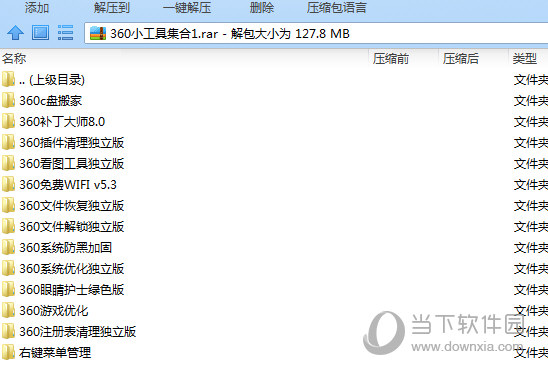Viewport: 548px width, 376px height.
Task: Select the 360系统防黑加固 folder name
Action: 66,248
